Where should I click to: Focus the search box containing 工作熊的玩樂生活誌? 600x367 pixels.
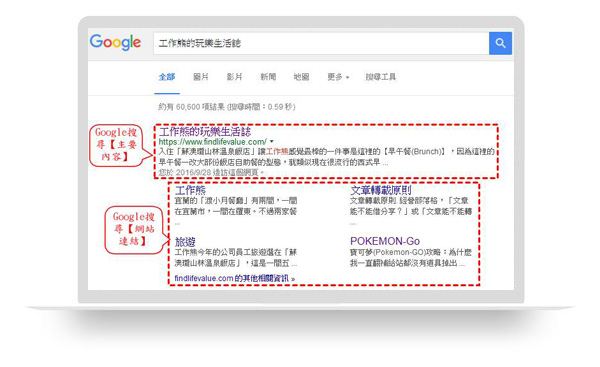click(321, 43)
